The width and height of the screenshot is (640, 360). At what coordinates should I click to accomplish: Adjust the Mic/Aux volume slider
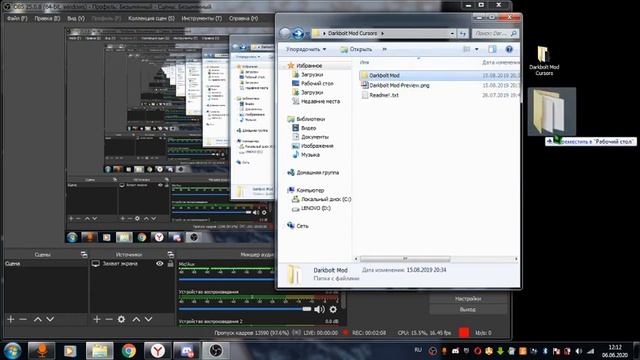(x=227, y=279)
